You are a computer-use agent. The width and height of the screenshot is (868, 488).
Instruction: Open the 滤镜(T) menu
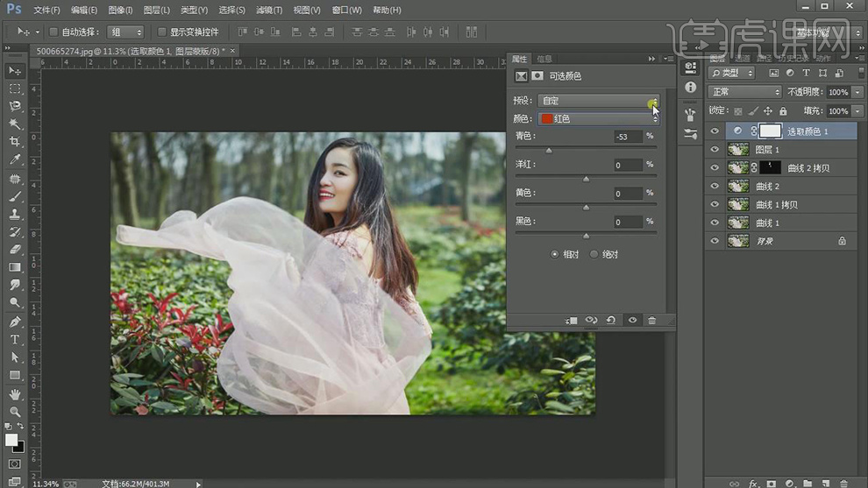point(268,10)
